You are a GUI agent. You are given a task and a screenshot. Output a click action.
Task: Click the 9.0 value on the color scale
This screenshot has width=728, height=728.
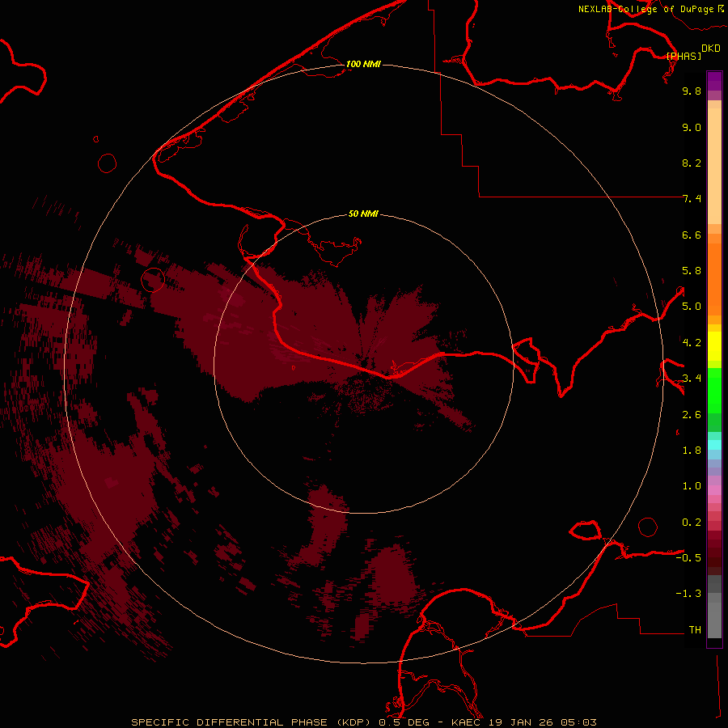[x=692, y=127]
